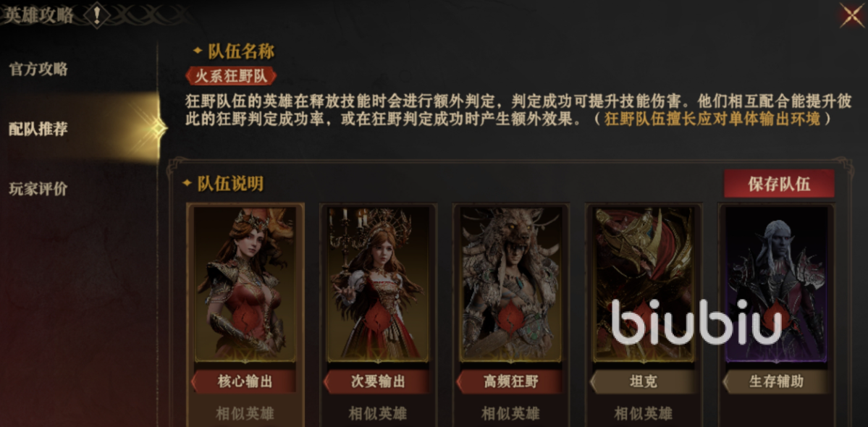868x427 pixels.
Task: Click the 核心输出 role label
Action: 243,381
